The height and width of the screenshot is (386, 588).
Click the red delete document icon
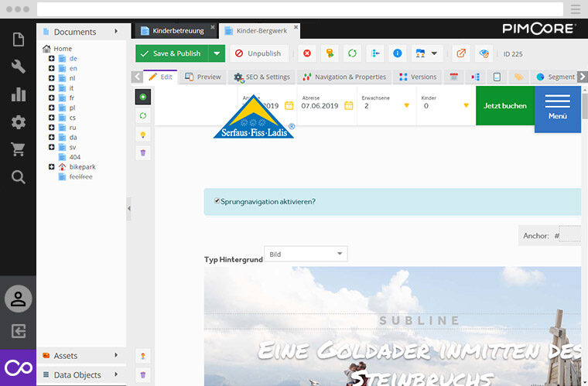click(307, 53)
